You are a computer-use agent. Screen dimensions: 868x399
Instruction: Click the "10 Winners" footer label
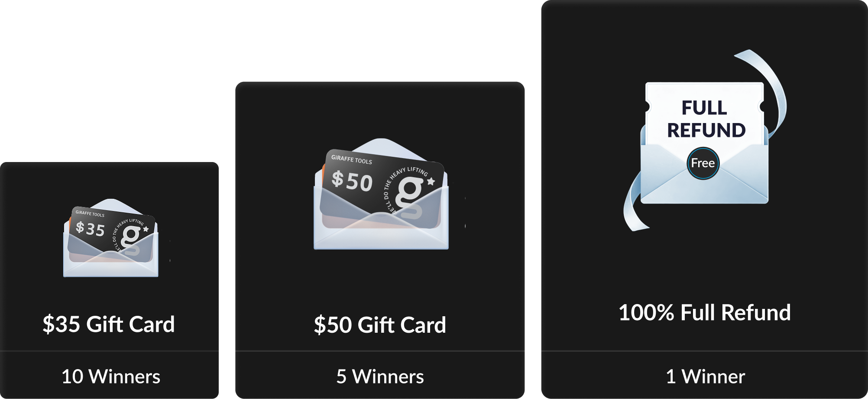pos(111,376)
